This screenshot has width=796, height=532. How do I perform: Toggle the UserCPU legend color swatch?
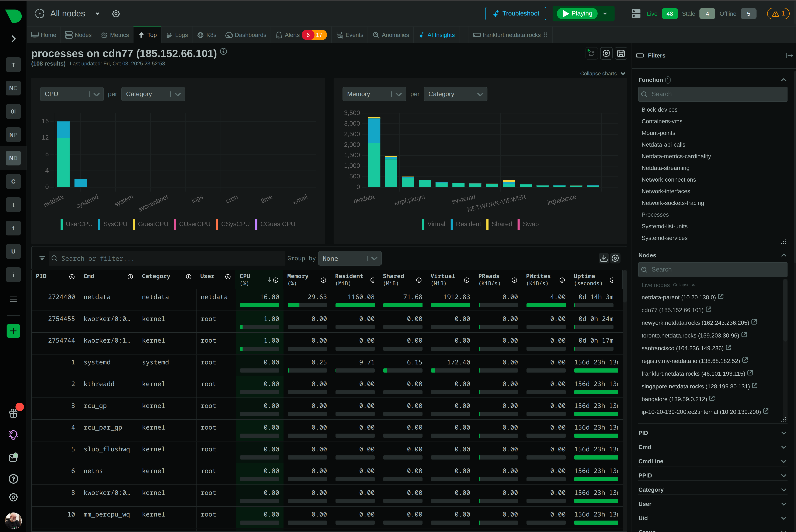[x=62, y=224]
